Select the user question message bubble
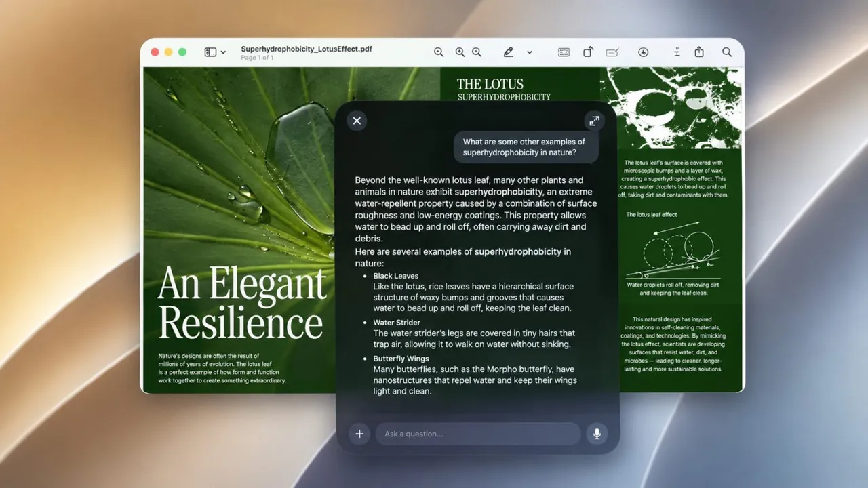Viewport: 868px width, 488px height. pyautogui.click(x=526, y=147)
